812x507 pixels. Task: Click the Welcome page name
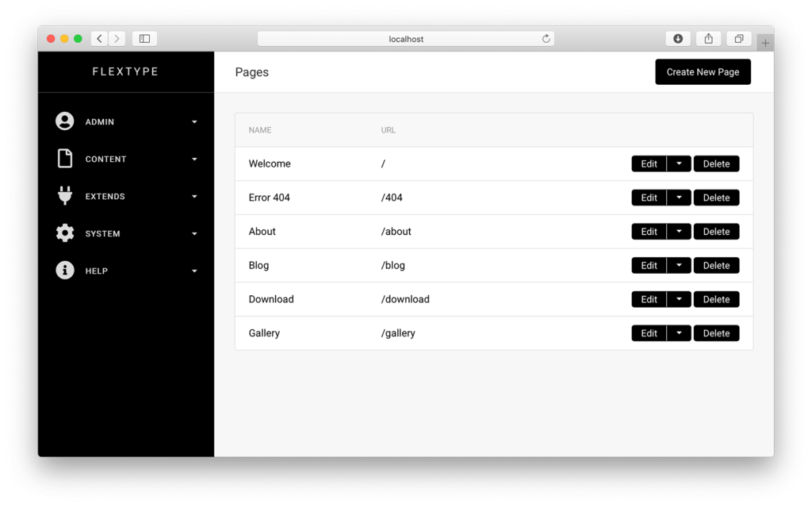(270, 163)
